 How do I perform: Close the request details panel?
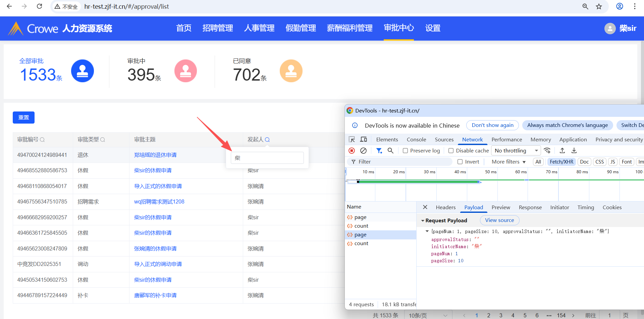click(x=425, y=207)
